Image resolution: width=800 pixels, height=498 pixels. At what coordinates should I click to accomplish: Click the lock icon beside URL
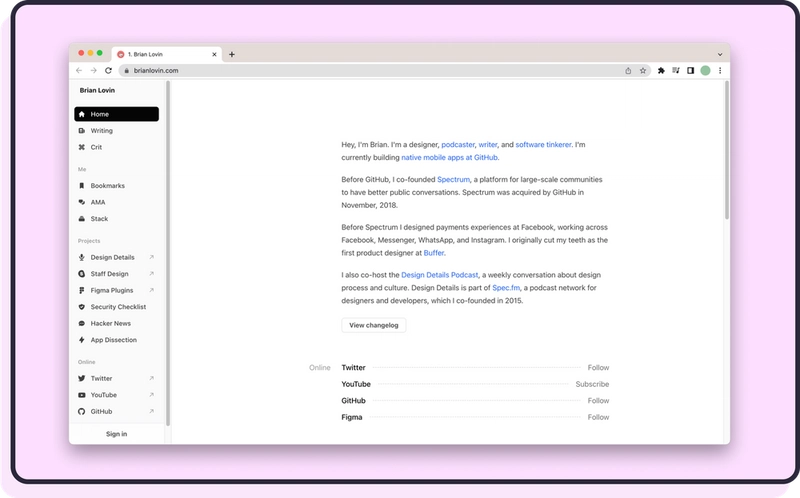point(127,70)
